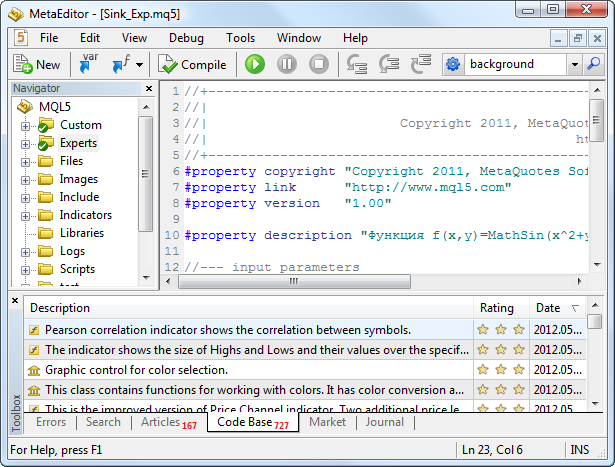Screen dimensions: 615x467
Task: Click the Experts folder icon
Action: [45, 143]
